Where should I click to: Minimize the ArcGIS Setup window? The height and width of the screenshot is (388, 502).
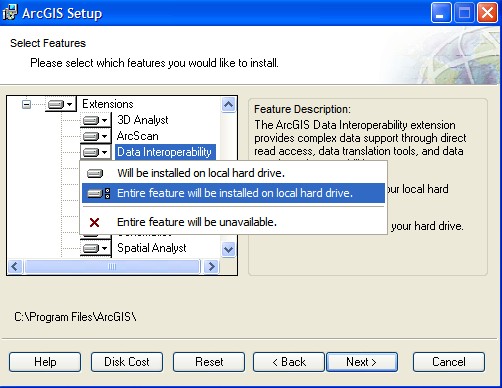[441, 13]
